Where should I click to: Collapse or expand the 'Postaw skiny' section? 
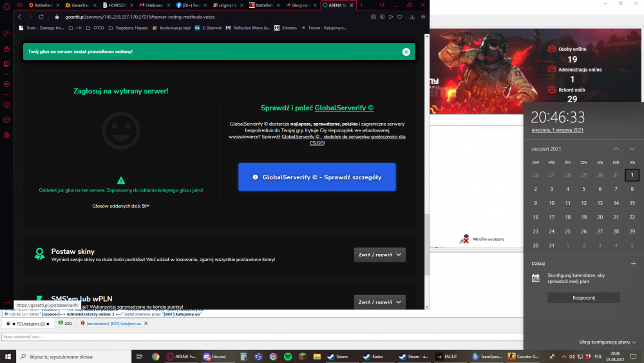coord(380,255)
